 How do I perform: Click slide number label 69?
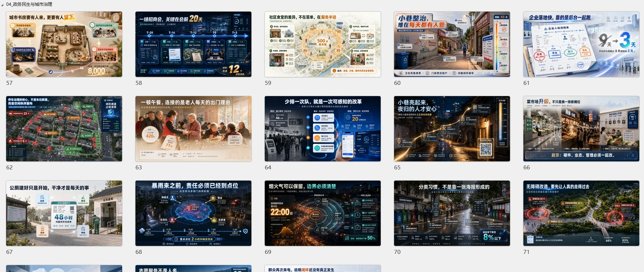pos(268,252)
